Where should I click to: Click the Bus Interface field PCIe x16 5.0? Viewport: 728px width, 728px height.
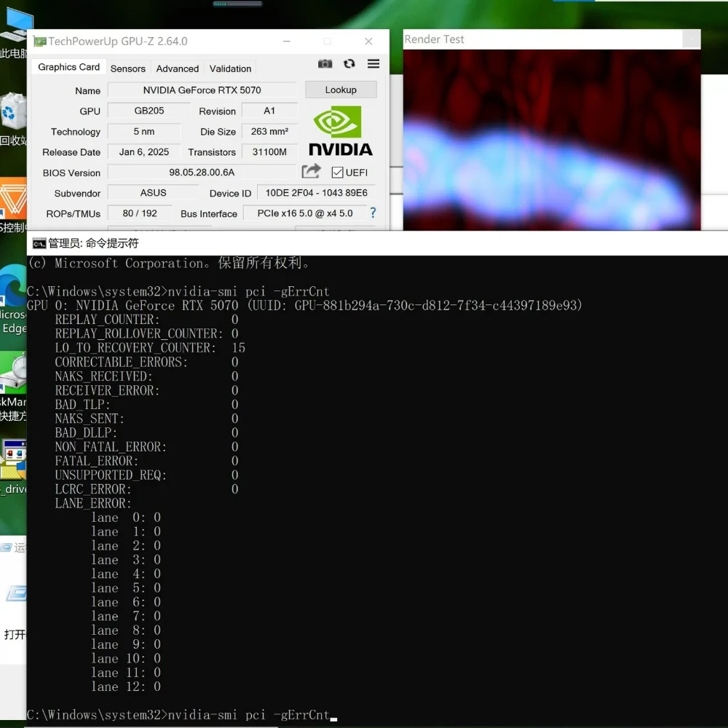[x=305, y=213]
